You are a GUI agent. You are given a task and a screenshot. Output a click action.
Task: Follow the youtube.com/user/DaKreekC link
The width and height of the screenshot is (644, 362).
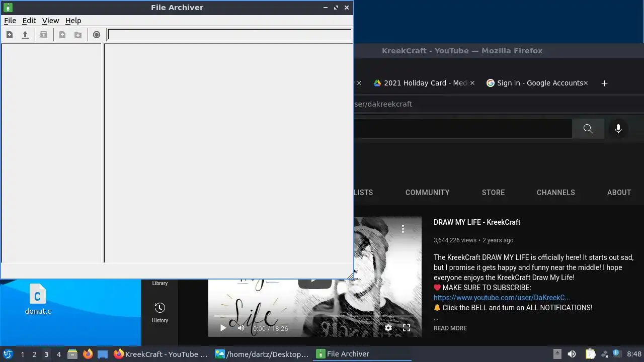[502, 298]
